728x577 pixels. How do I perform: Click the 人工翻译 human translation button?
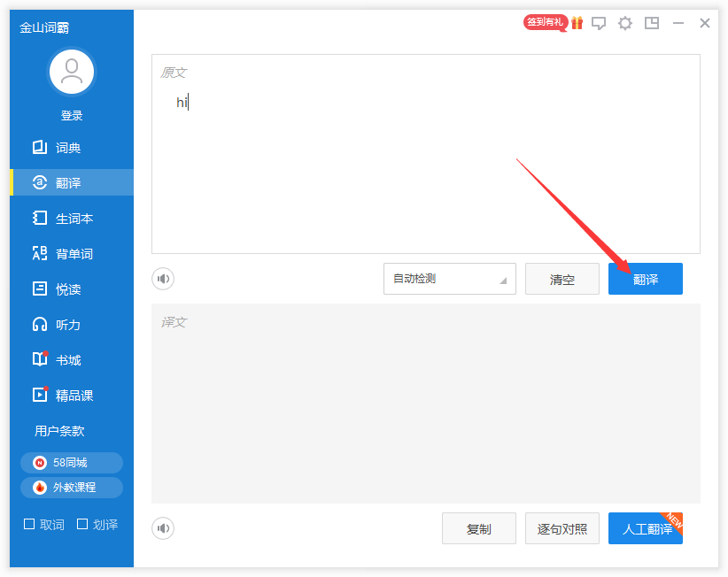646,528
